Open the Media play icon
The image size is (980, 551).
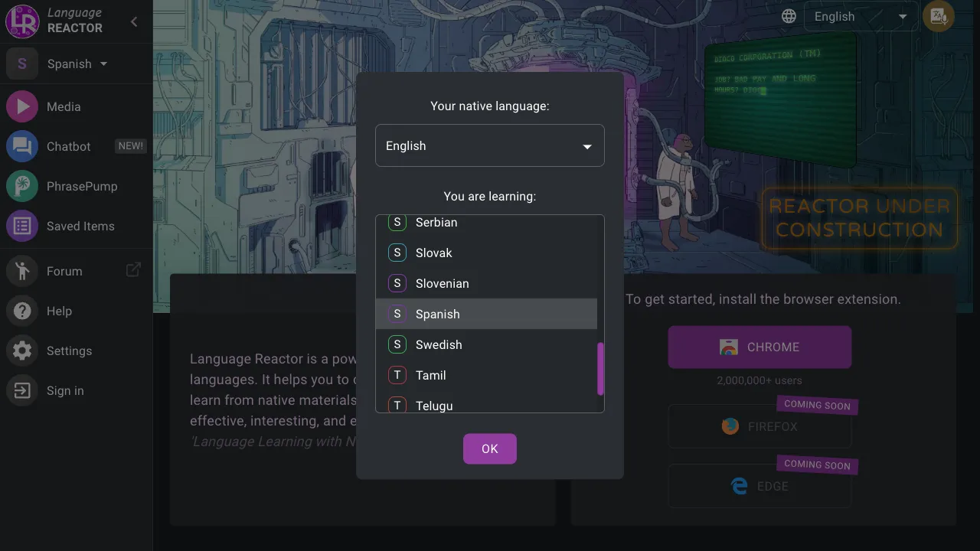point(22,107)
